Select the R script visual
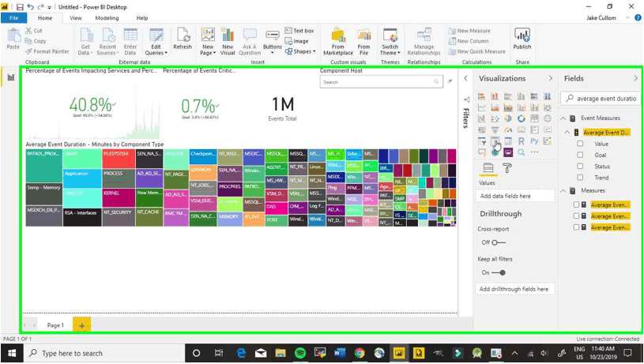The height and width of the screenshot is (364, 644). pos(522,141)
